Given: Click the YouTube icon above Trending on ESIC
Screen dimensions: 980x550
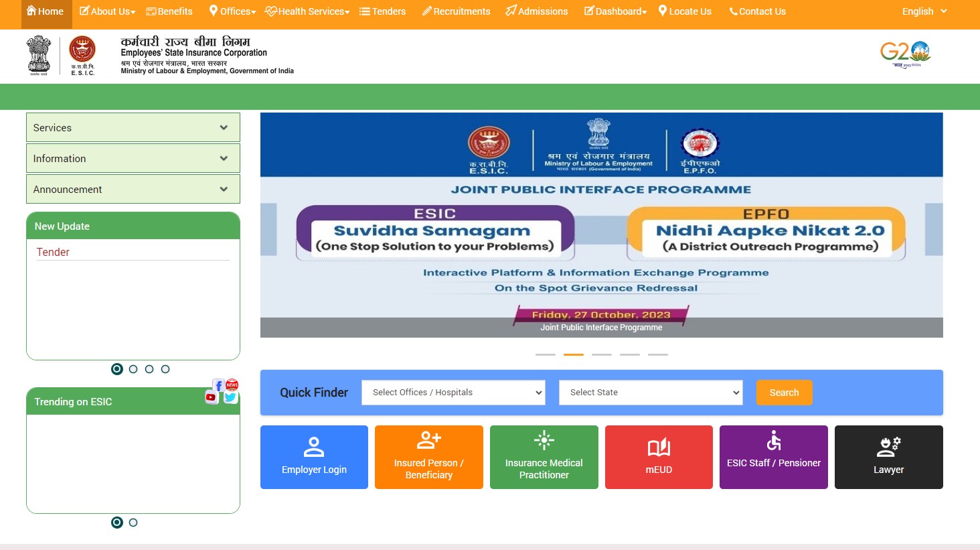Looking at the screenshot, I should [211, 397].
